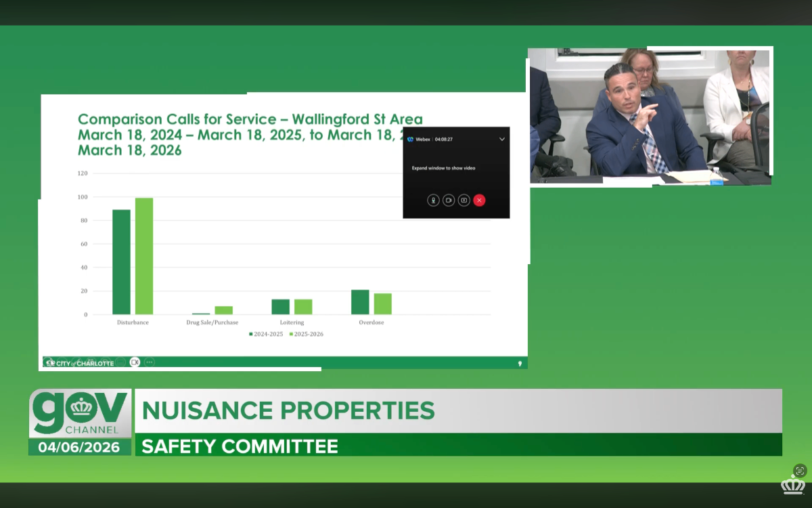Screen dimensions: 812x508
Task: Click the dark green Overdose bar
Action: (360, 302)
